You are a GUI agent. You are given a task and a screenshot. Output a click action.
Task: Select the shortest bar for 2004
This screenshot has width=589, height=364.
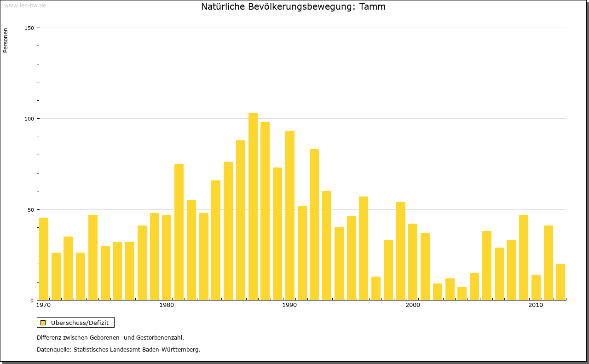click(462, 294)
